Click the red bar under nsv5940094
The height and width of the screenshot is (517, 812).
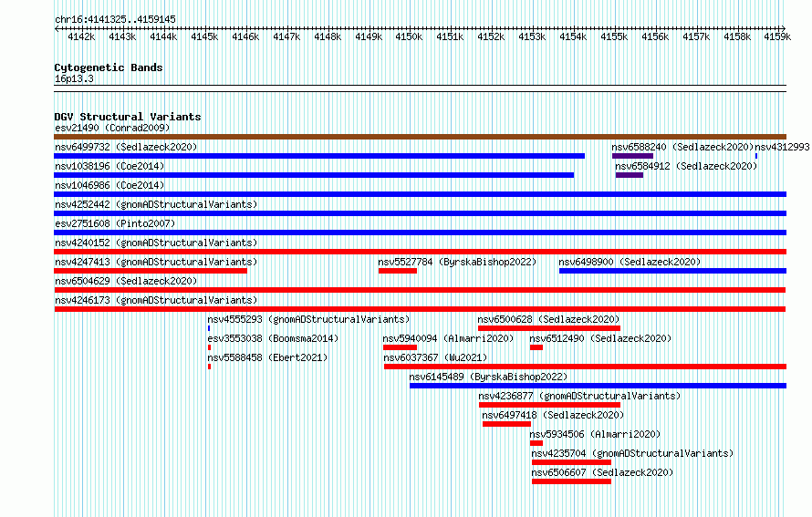pyautogui.click(x=400, y=347)
